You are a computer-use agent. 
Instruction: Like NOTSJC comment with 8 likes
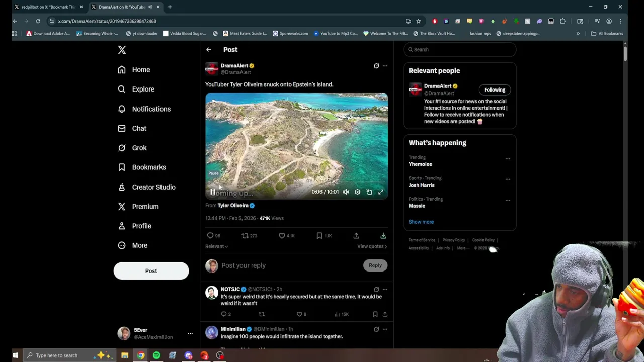click(x=301, y=314)
